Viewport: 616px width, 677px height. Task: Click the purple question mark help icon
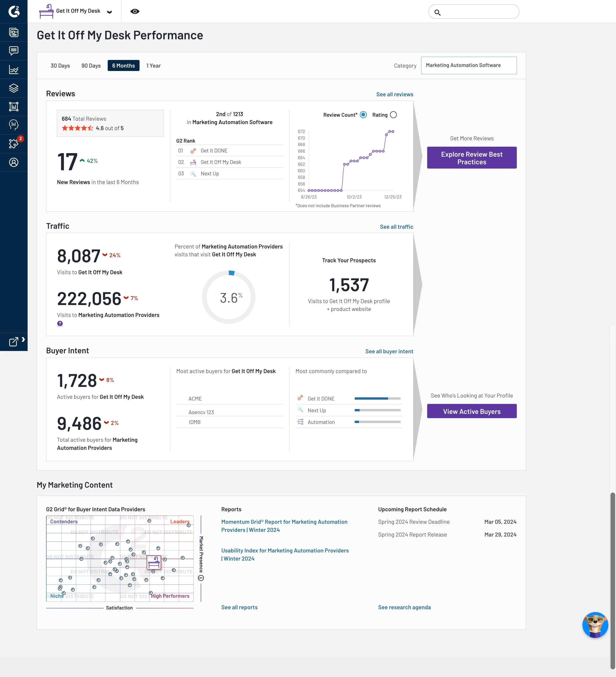60,323
